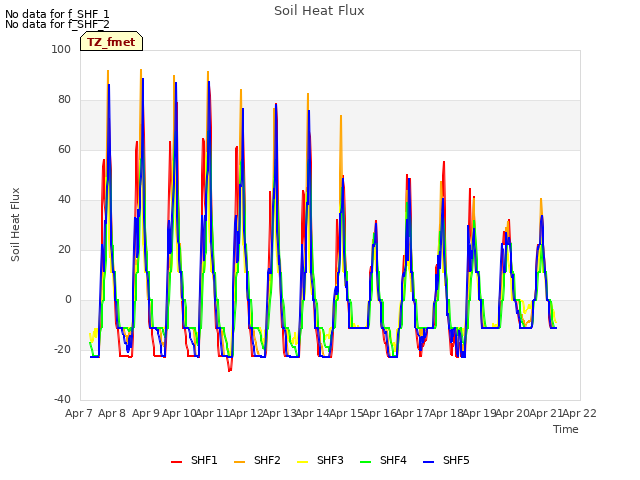This screenshot has width=640, height=480.
Task: Click the SHF1 red legend swatch
Action: [x=176, y=462]
